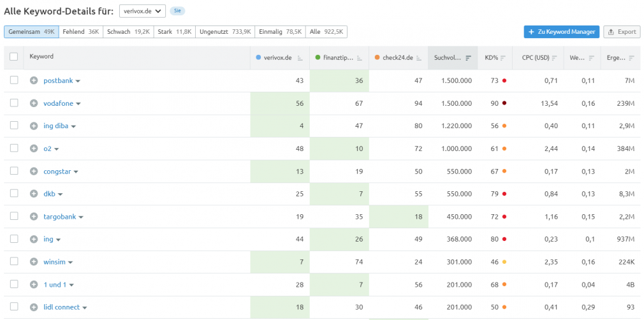Sort by the check24.de column icon

(x=418, y=58)
